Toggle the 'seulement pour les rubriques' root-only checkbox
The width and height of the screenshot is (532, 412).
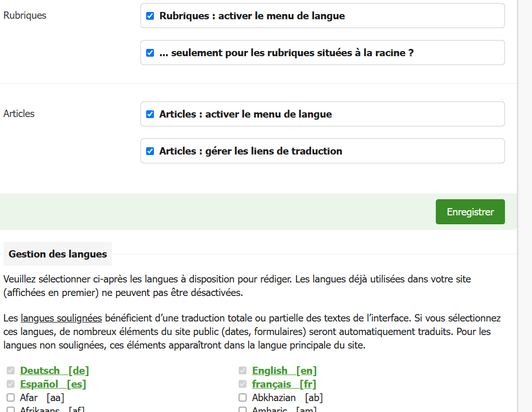tap(150, 53)
